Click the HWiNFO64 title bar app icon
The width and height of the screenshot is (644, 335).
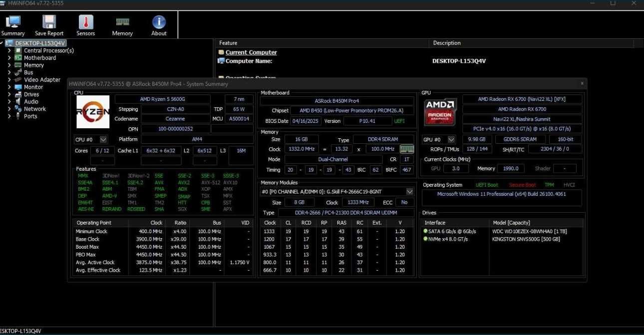pos(3,3)
